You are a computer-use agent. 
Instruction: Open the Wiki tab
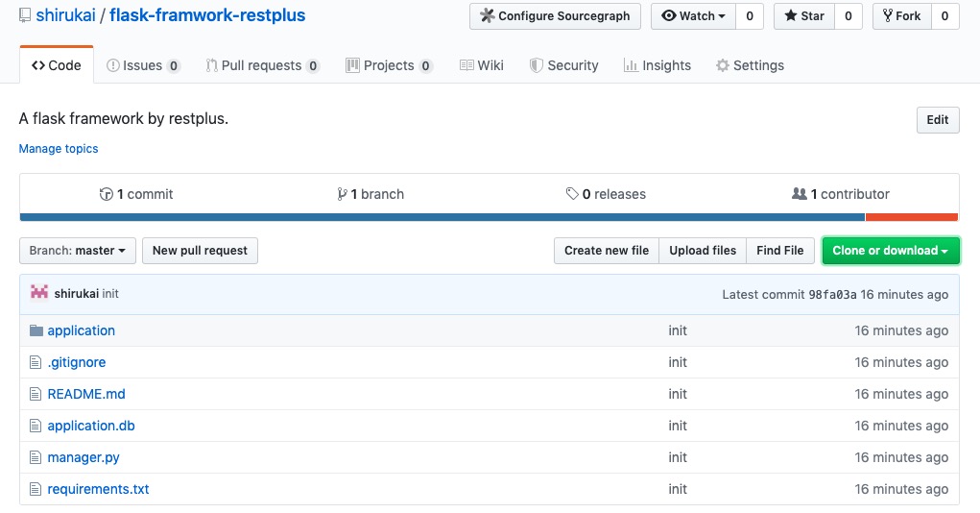coord(481,65)
